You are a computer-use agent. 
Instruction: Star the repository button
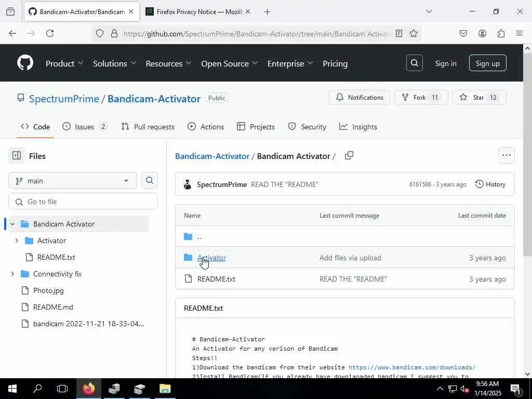480,97
